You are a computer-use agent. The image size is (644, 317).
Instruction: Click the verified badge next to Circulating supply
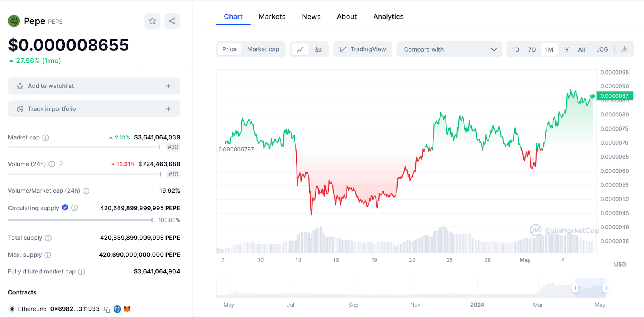click(65, 207)
